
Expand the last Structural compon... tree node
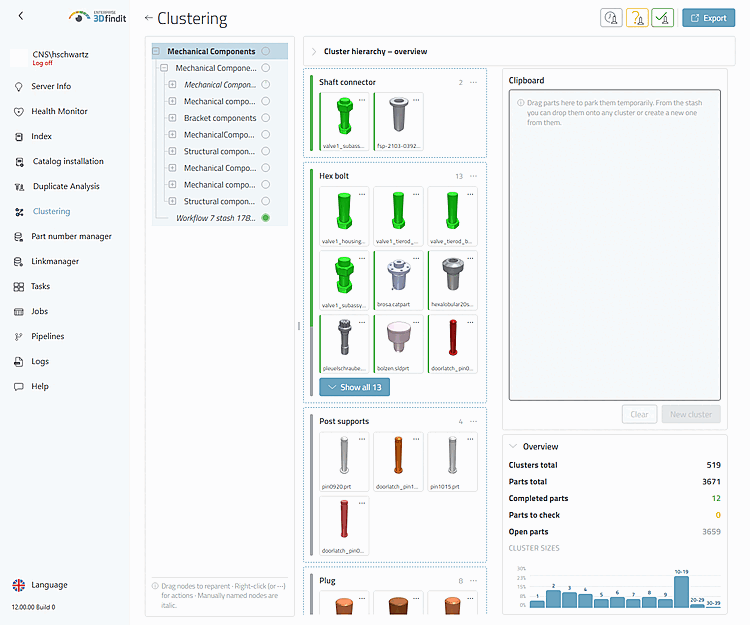pos(172,201)
